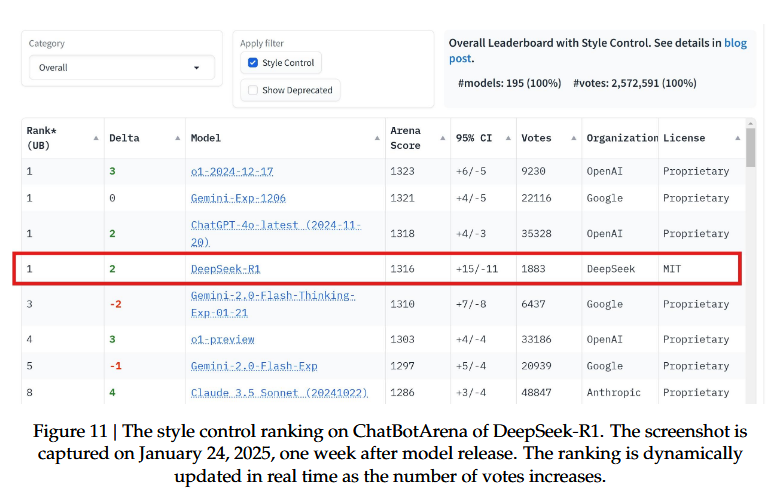This screenshot has width=776, height=496.
Task: Click the dropdown arrow beside Overall
Action: point(197,68)
